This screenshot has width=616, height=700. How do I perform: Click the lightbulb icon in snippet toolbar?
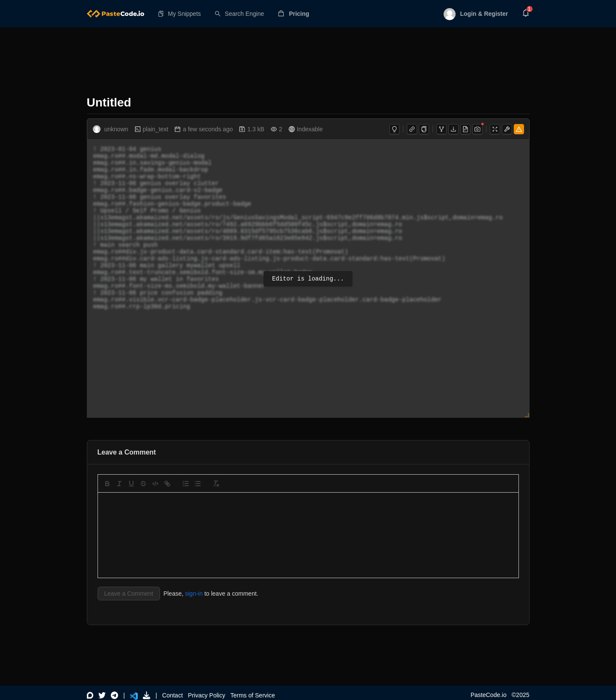(x=394, y=129)
